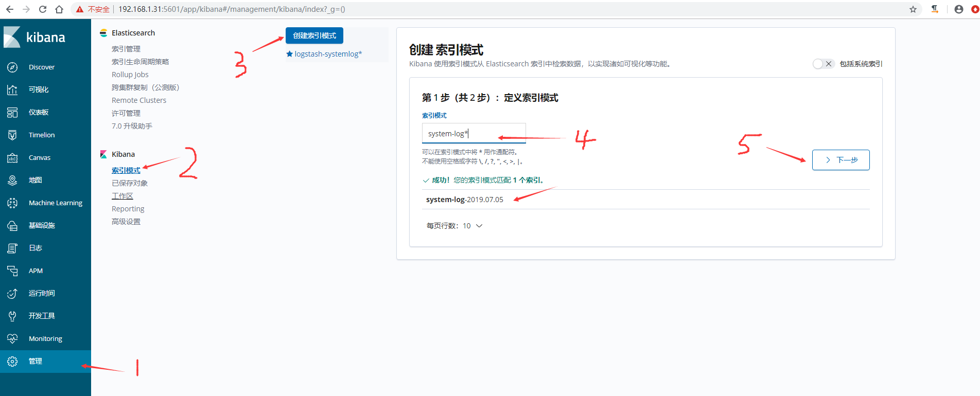Open the 已保存对象 link
The height and width of the screenshot is (396, 980).
point(130,183)
